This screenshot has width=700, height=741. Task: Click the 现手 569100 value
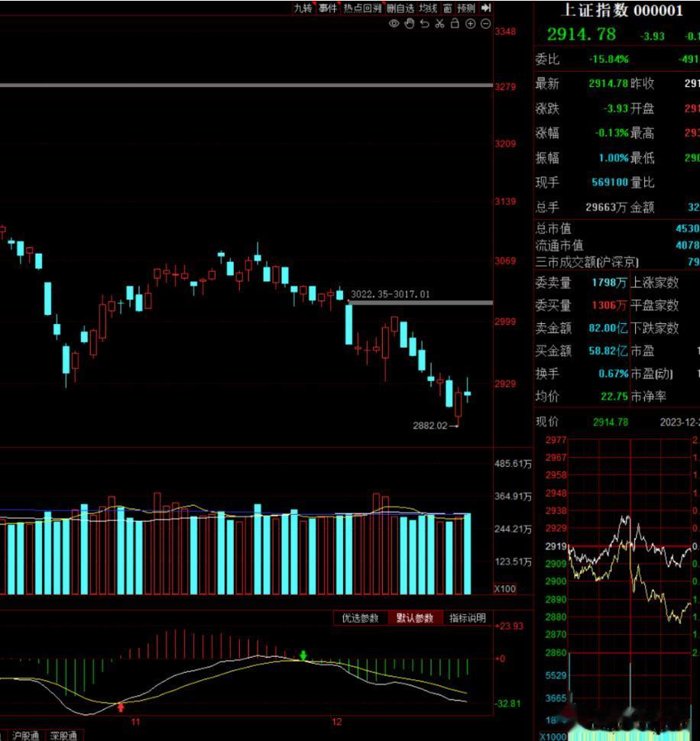tap(610, 183)
